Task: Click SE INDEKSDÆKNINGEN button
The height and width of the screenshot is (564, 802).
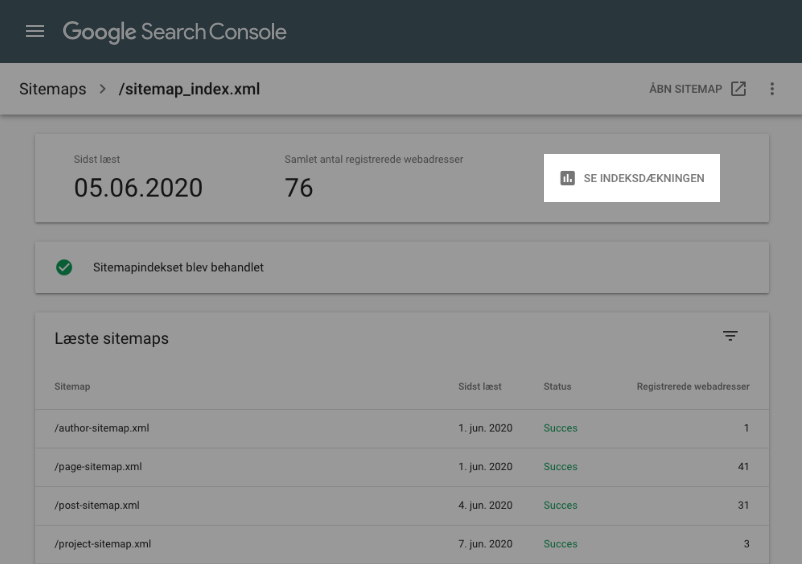Action: click(632, 178)
